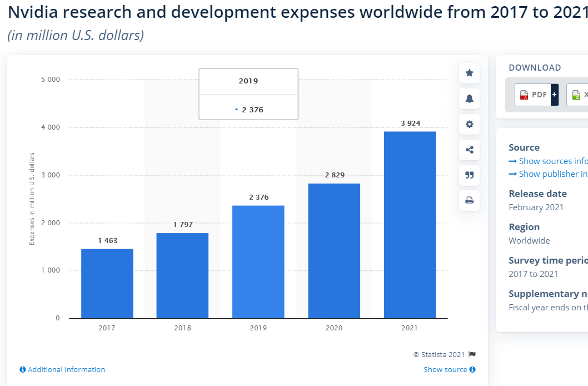The height and width of the screenshot is (386, 588).
Task: Click the 2017 to 2021 survey period value
Action: click(x=533, y=274)
